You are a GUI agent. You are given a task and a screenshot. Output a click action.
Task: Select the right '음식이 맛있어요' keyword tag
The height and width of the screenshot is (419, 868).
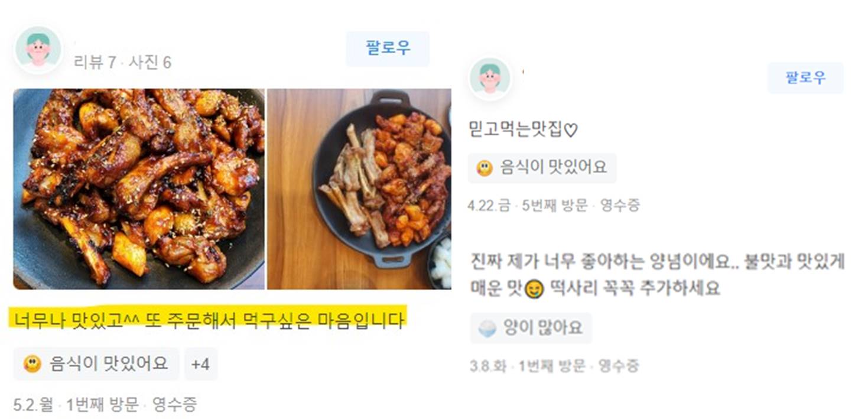coord(542,168)
